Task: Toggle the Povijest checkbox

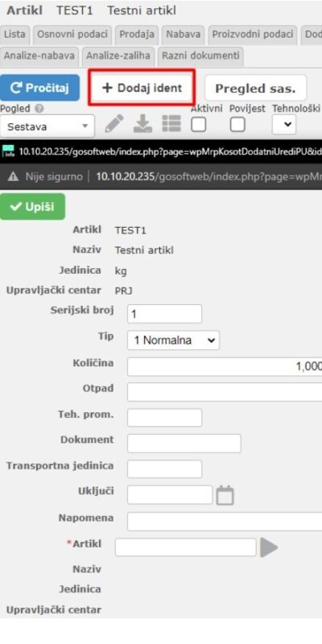Action: click(x=237, y=125)
